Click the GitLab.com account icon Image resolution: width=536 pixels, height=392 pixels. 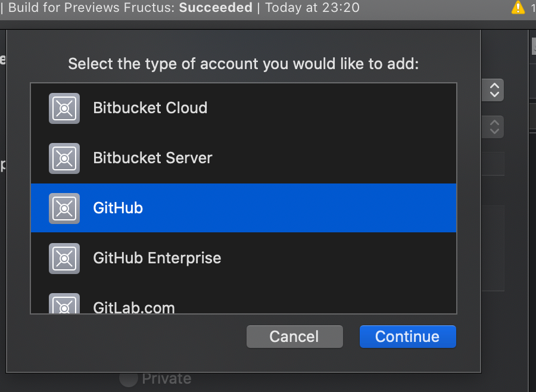point(64,303)
